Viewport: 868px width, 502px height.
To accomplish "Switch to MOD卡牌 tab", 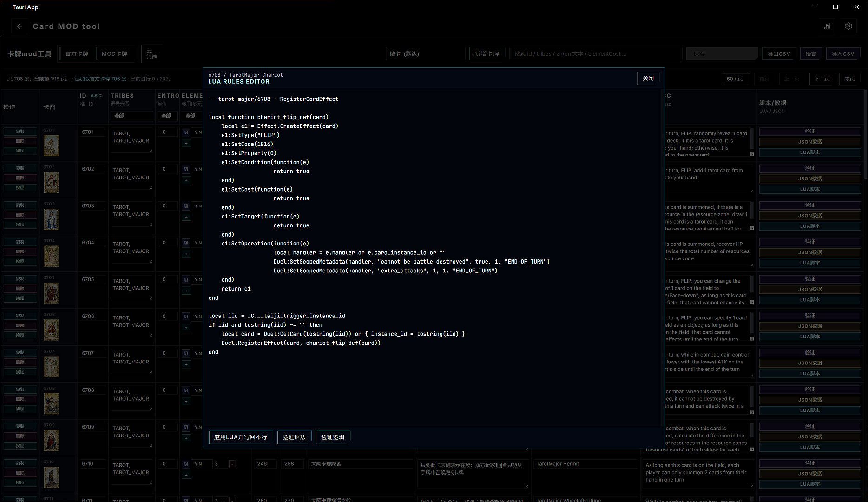I will click(114, 53).
